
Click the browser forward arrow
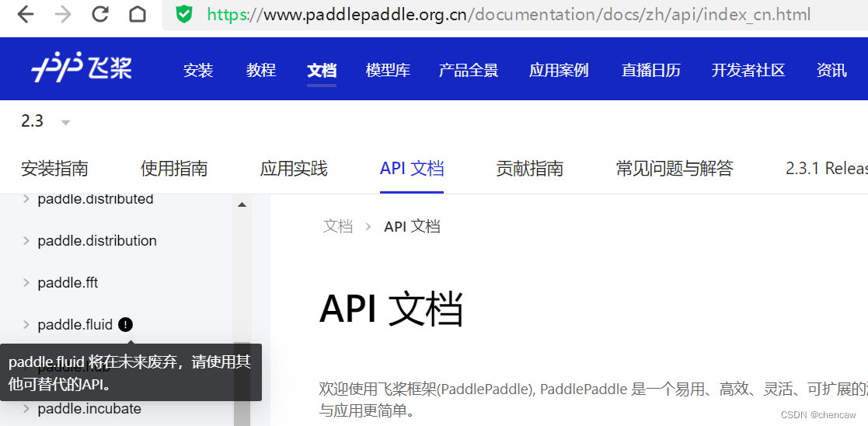(x=63, y=15)
